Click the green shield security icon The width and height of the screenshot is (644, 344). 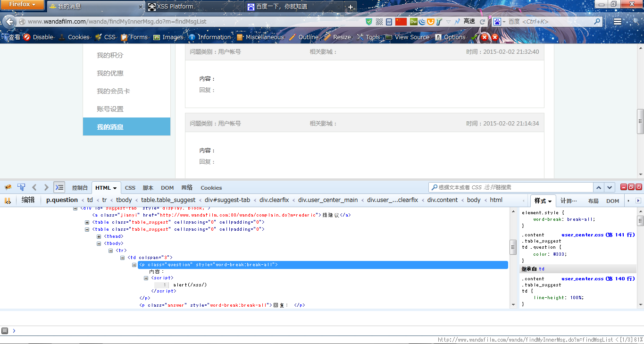[369, 22]
